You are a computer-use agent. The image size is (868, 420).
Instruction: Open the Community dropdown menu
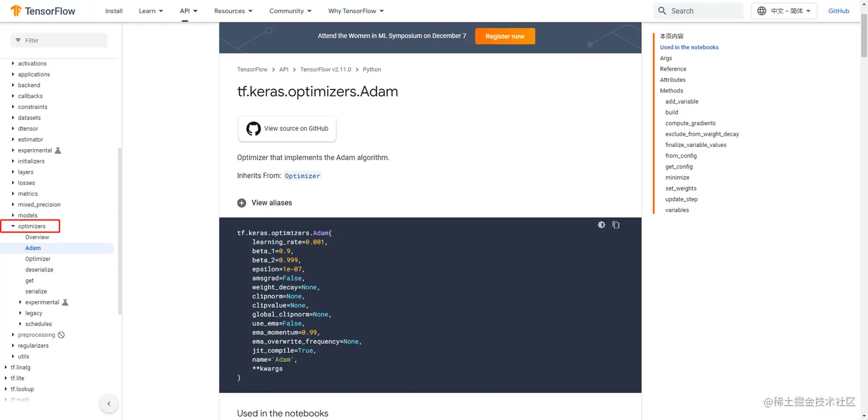pos(290,11)
